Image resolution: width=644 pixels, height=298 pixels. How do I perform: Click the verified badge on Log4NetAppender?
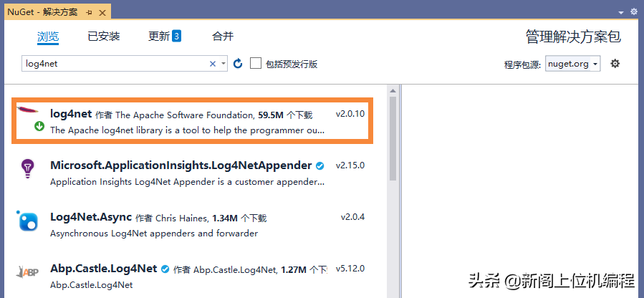point(319,165)
